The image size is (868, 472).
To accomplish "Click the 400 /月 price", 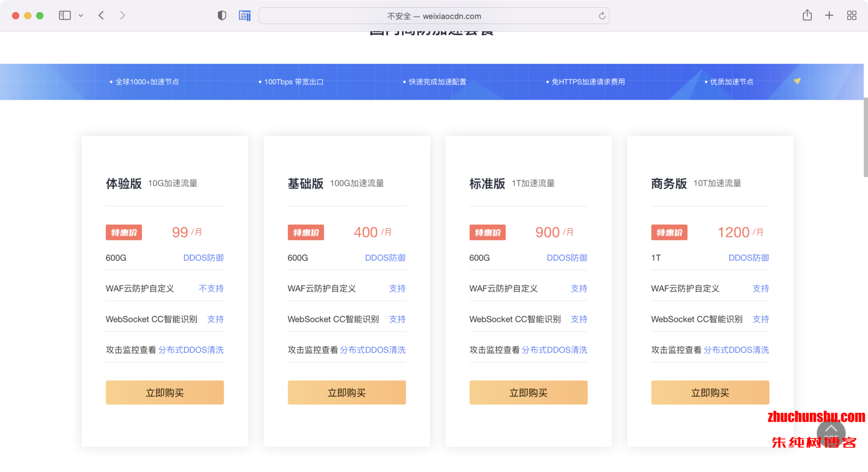I will pyautogui.click(x=373, y=232).
